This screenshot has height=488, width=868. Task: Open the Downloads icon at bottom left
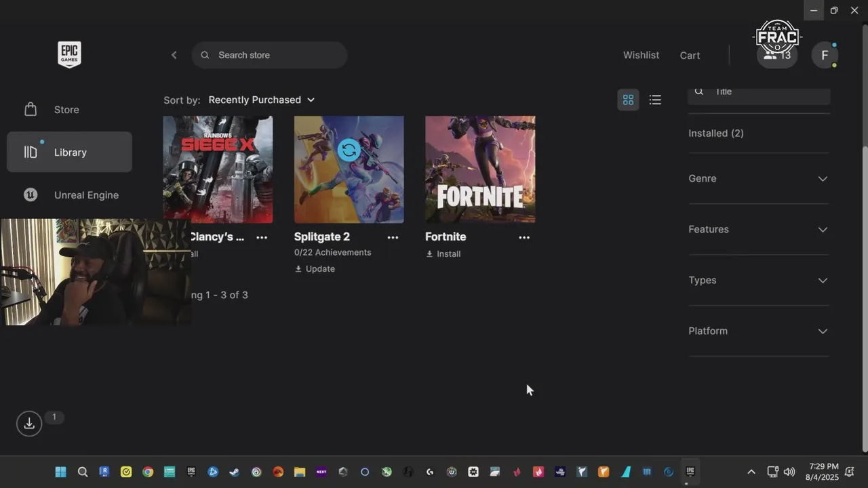(x=29, y=424)
